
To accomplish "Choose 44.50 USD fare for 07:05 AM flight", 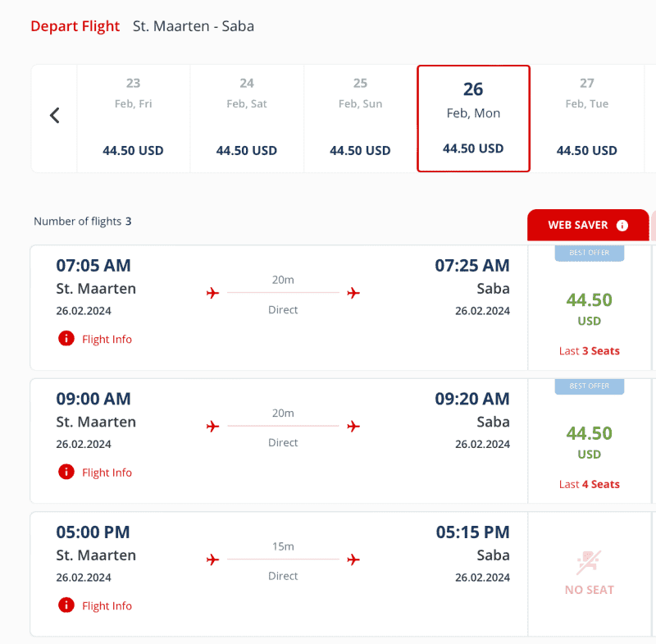I will 589,308.
